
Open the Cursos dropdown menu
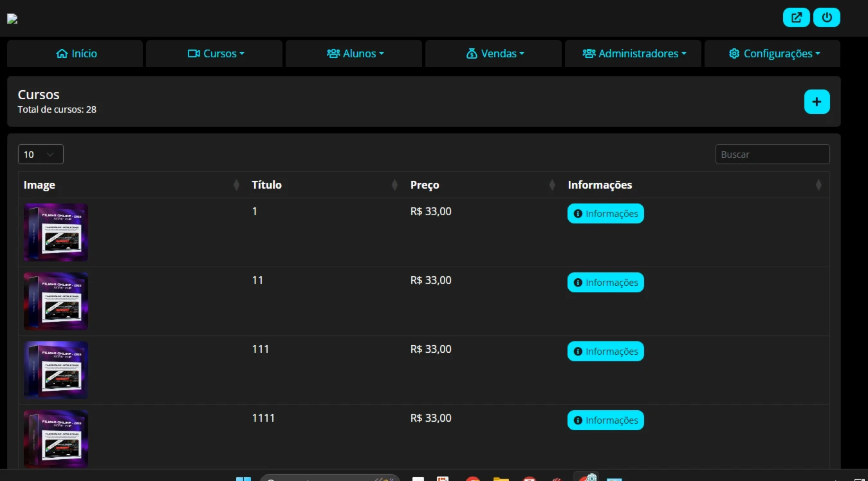(x=216, y=53)
